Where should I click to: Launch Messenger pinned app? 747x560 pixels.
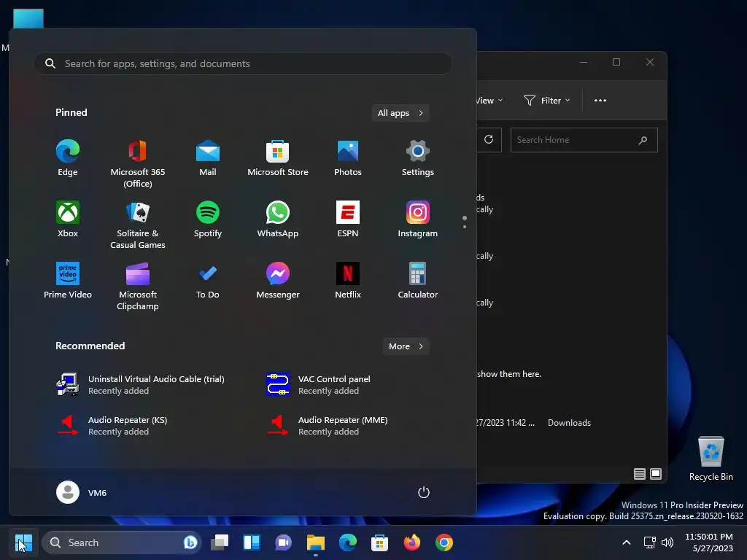click(x=278, y=281)
